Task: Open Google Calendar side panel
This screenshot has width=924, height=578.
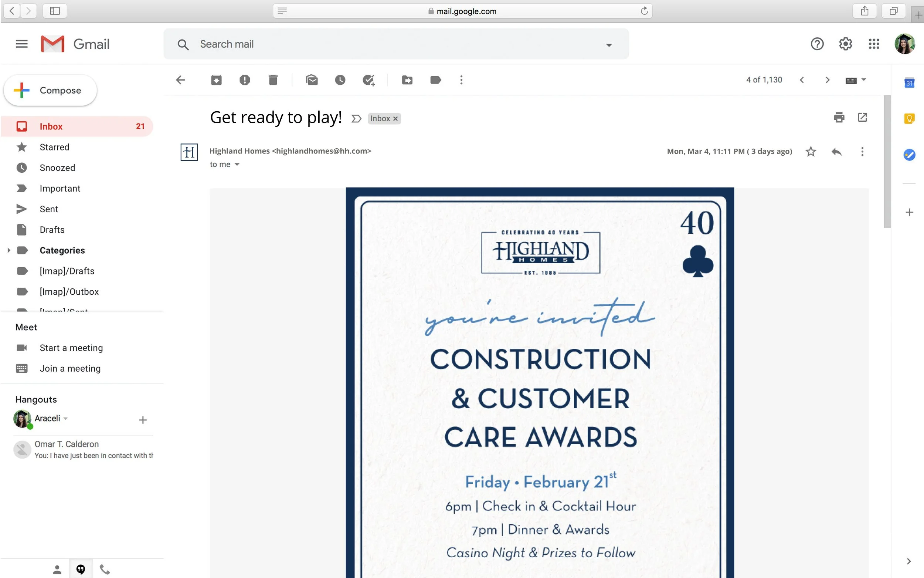Action: pos(910,83)
